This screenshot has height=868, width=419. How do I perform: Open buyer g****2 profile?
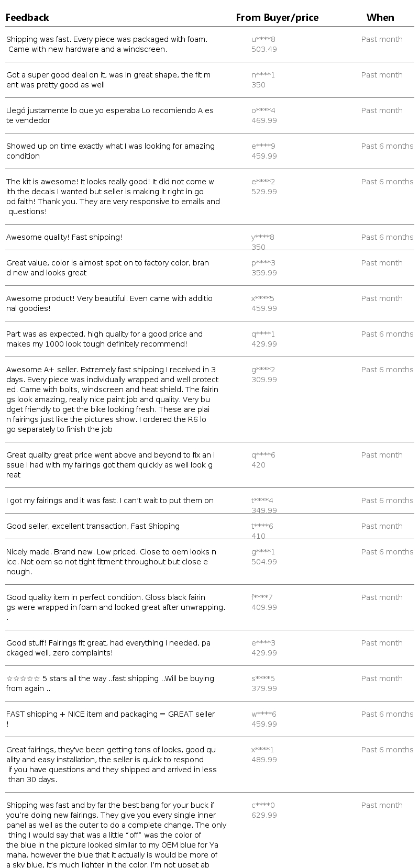263,370
